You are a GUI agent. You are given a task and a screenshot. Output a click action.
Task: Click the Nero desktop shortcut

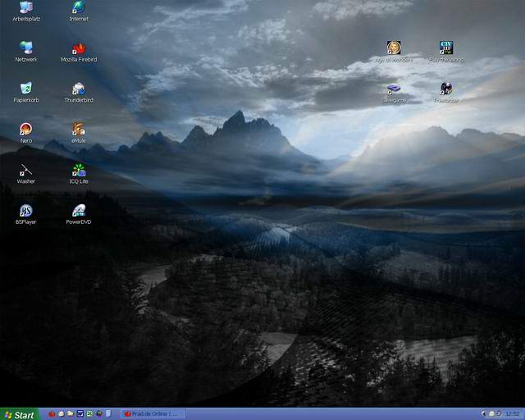(25, 129)
